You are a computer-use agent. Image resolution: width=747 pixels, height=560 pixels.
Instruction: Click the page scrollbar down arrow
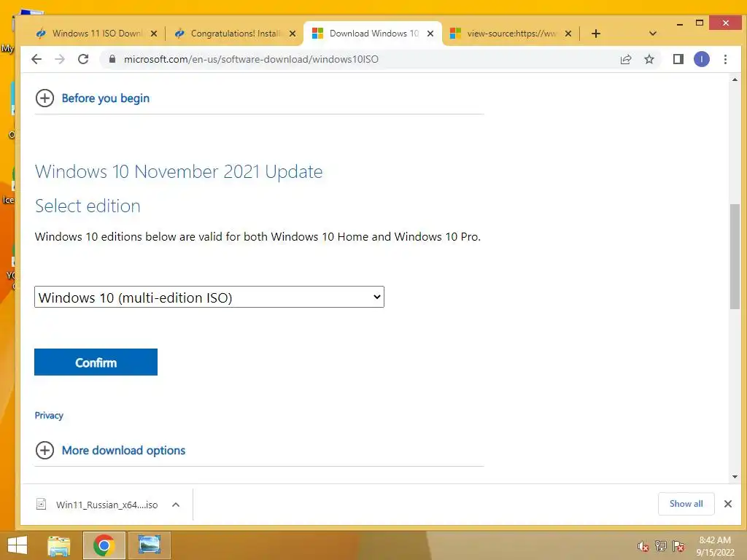(x=735, y=477)
